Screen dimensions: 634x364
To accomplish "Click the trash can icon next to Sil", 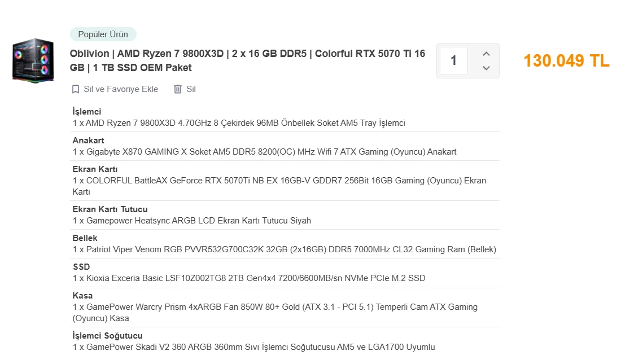I will click(178, 89).
